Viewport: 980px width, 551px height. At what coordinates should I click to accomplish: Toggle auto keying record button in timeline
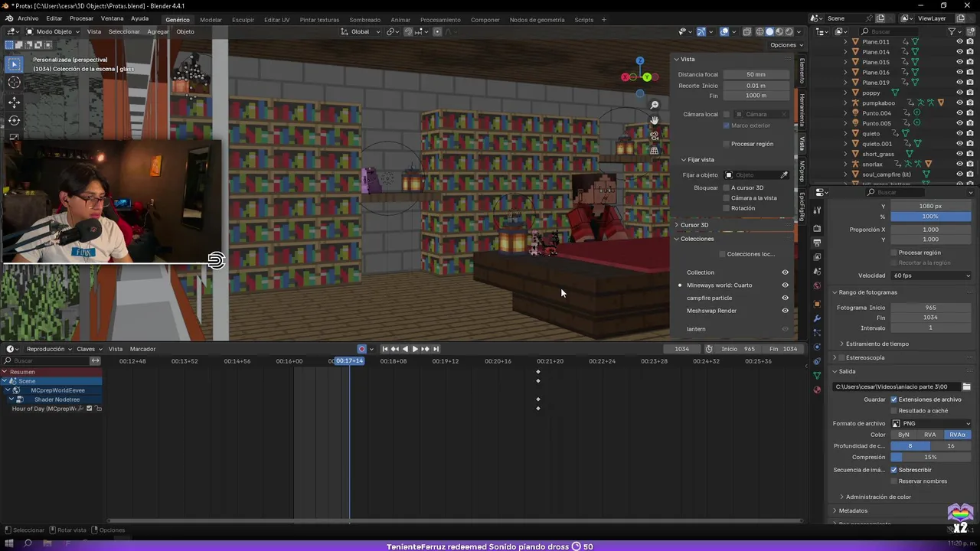point(362,349)
